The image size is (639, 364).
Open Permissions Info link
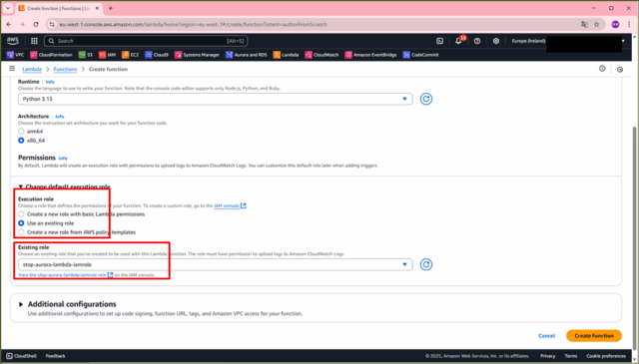click(x=63, y=158)
